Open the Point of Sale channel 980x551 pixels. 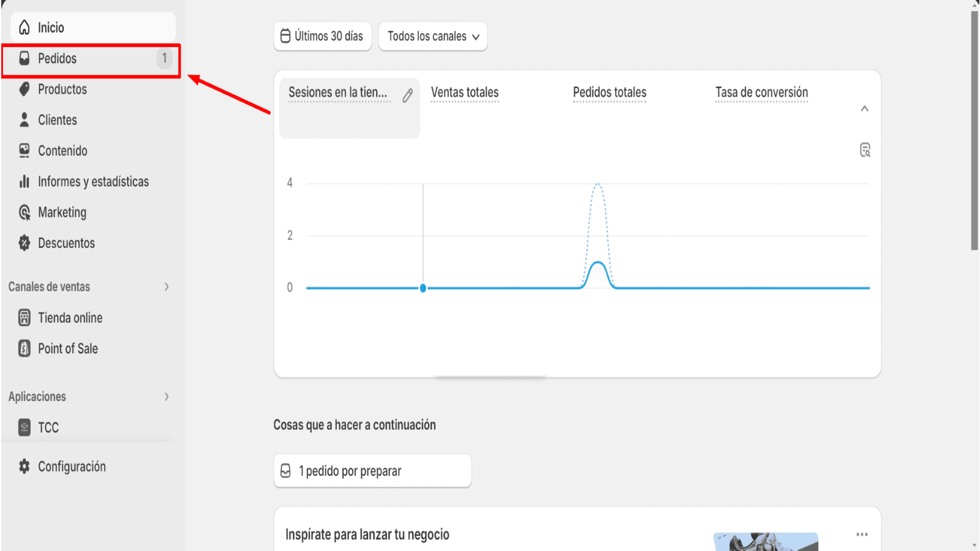pos(67,348)
